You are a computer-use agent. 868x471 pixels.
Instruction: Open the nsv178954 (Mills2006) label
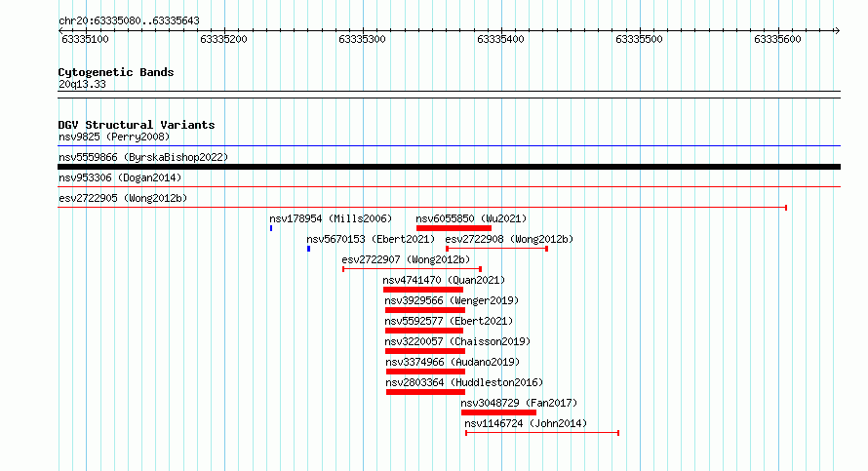pyautogui.click(x=331, y=218)
